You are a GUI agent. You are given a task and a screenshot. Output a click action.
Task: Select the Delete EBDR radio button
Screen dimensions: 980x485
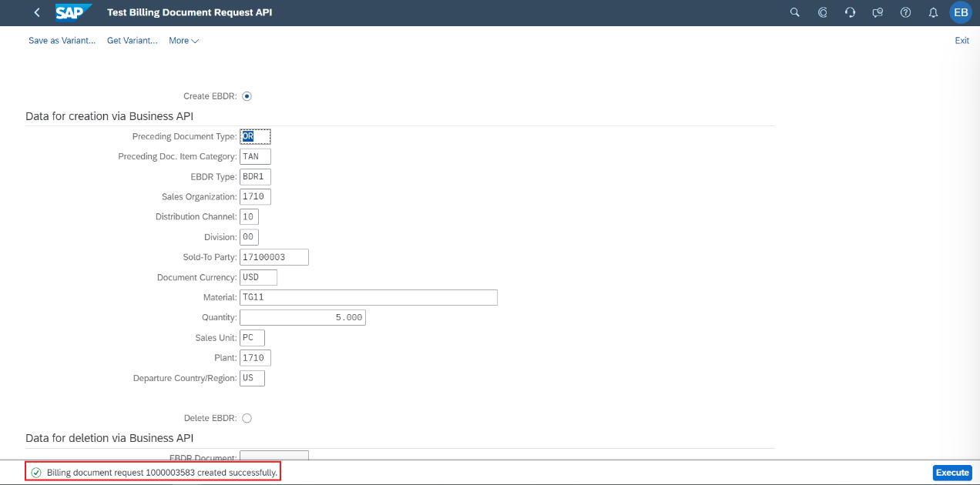(x=247, y=418)
